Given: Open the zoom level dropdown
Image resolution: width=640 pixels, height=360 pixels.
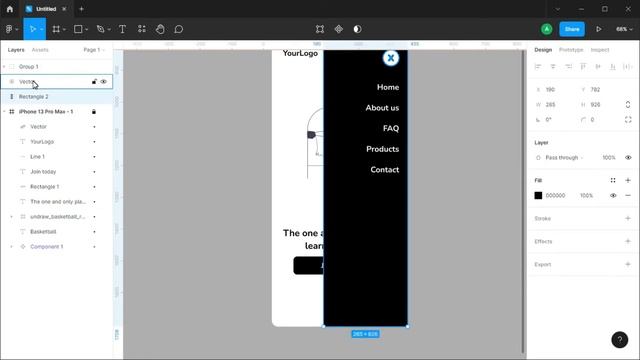Looking at the screenshot, I should point(624,29).
